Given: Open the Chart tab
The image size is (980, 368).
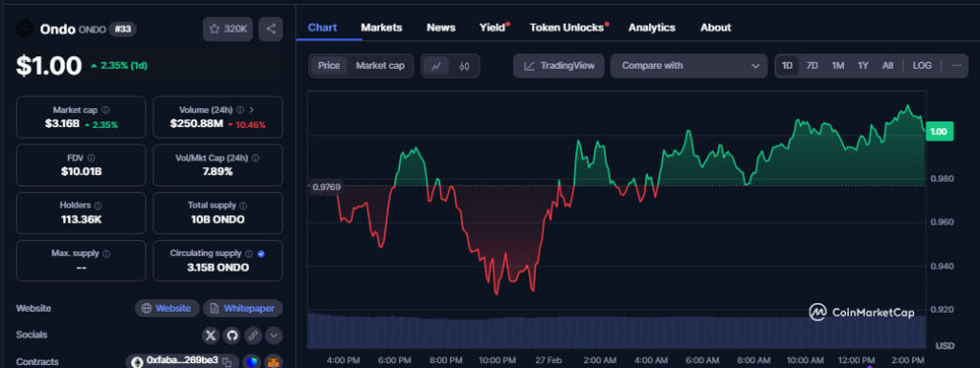Looking at the screenshot, I should click(323, 28).
